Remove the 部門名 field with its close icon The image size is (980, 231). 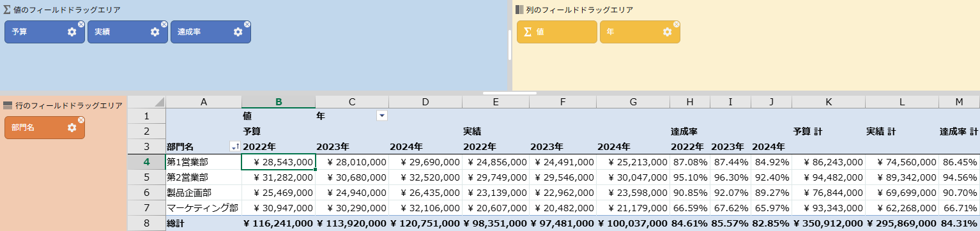point(81,119)
